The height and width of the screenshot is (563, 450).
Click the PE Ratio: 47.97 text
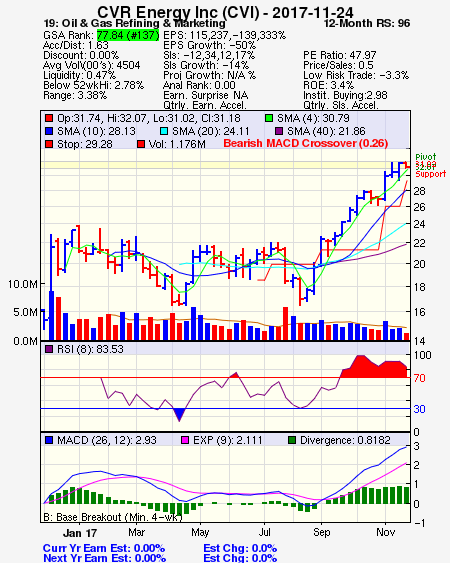coord(340,55)
